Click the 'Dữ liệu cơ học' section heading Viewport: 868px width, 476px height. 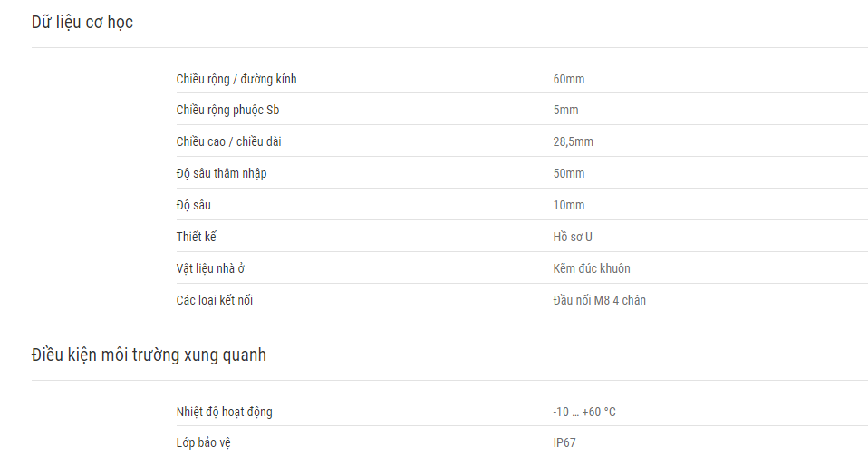82,22
